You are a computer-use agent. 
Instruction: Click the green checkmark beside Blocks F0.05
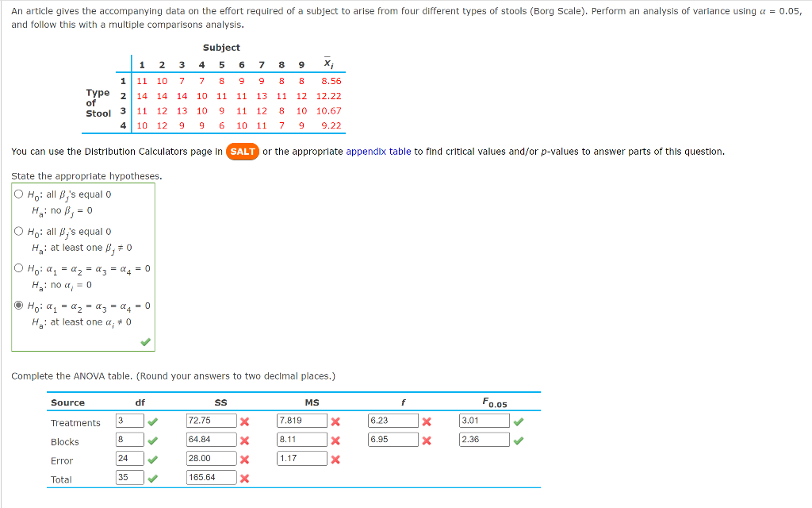tap(519, 441)
